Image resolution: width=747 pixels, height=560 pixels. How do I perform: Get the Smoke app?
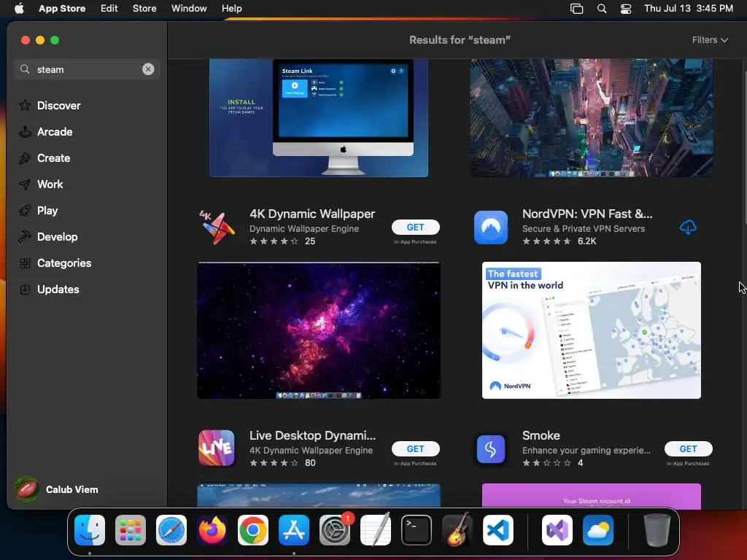coord(689,449)
